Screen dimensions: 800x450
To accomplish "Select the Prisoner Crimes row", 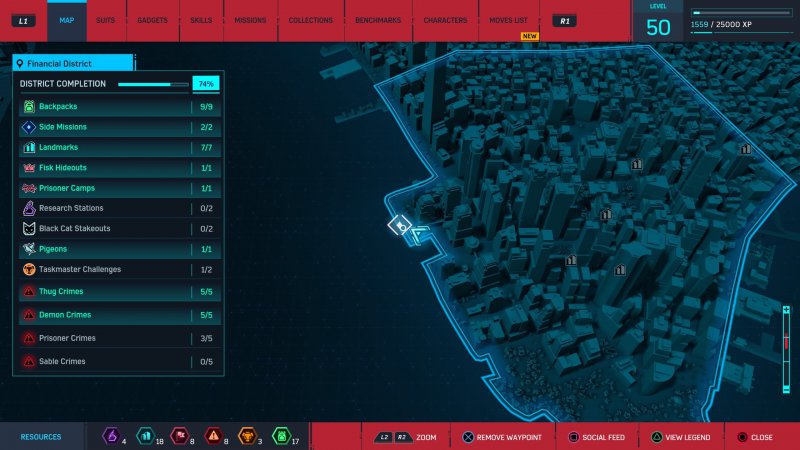I will (116, 338).
